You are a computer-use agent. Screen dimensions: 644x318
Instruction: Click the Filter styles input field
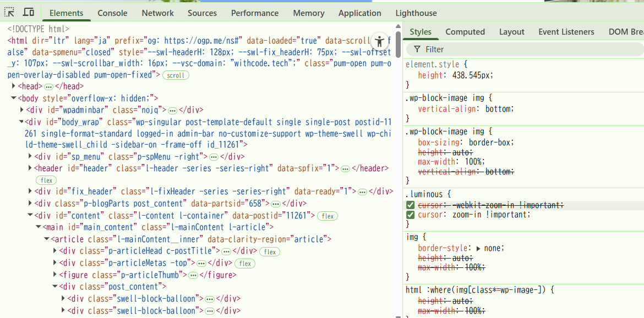528,50
